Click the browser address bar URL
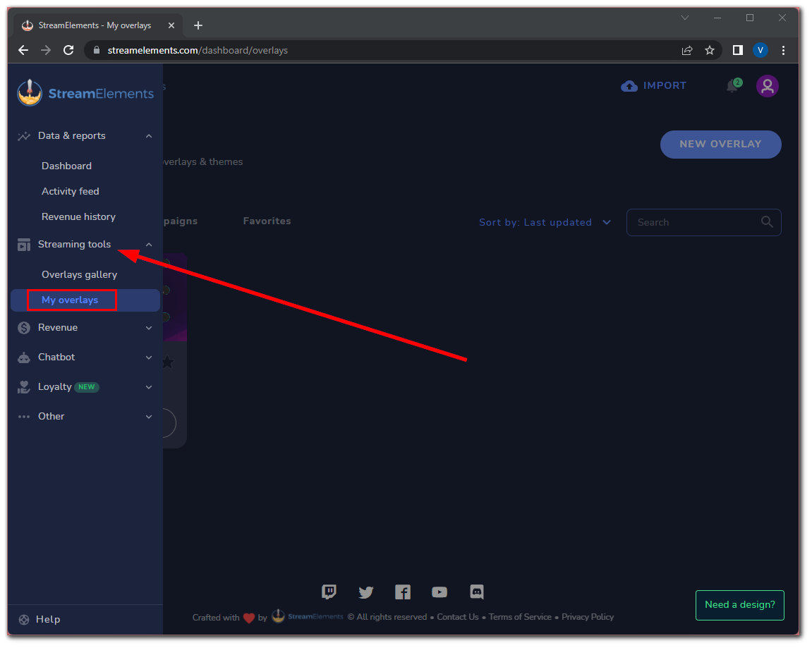This screenshot has width=812, height=648. tap(198, 50)
